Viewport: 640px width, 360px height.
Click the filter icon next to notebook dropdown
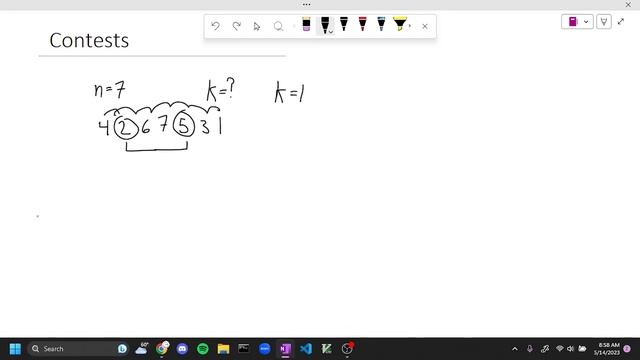pyautogui.click(x=604, y=22)
